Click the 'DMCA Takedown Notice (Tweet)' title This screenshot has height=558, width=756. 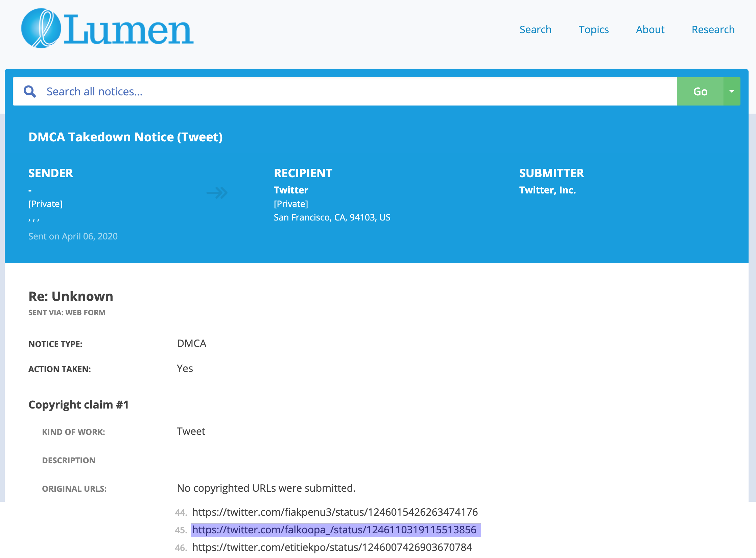[125, 137]
